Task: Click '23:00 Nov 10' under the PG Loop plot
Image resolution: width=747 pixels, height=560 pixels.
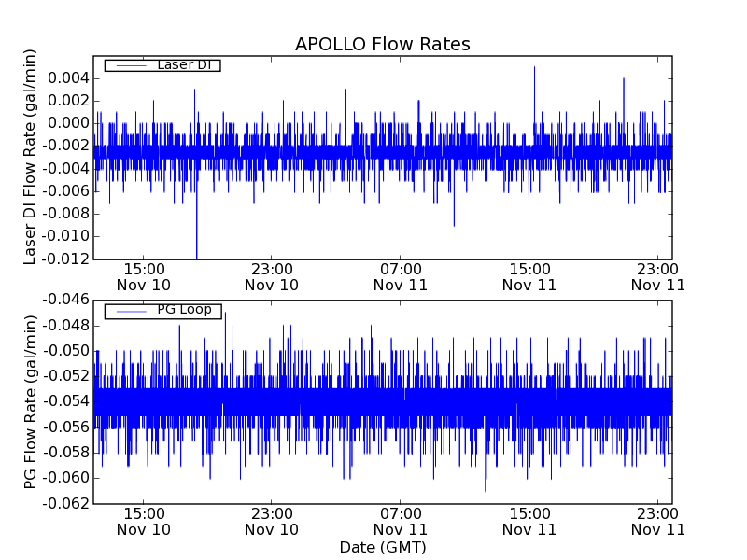Action: point(272,522)
